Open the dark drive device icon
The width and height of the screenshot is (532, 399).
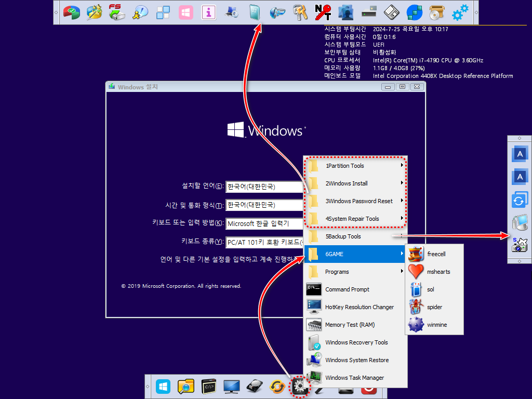(x=369, y=12)
